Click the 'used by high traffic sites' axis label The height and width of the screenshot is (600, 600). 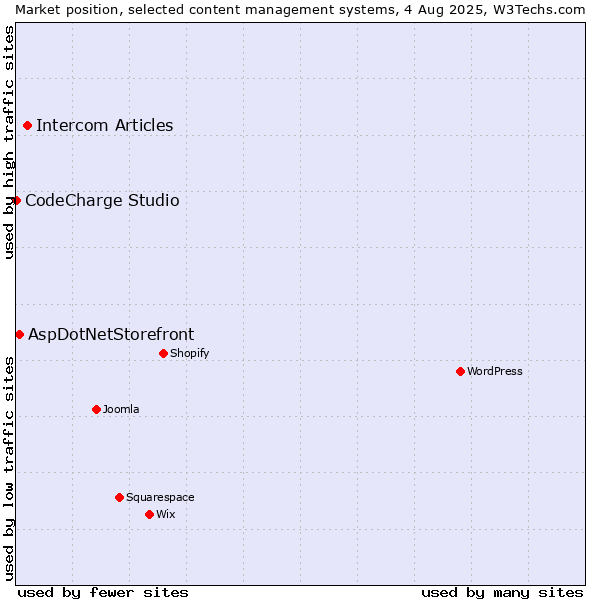[x=8, y=142]
